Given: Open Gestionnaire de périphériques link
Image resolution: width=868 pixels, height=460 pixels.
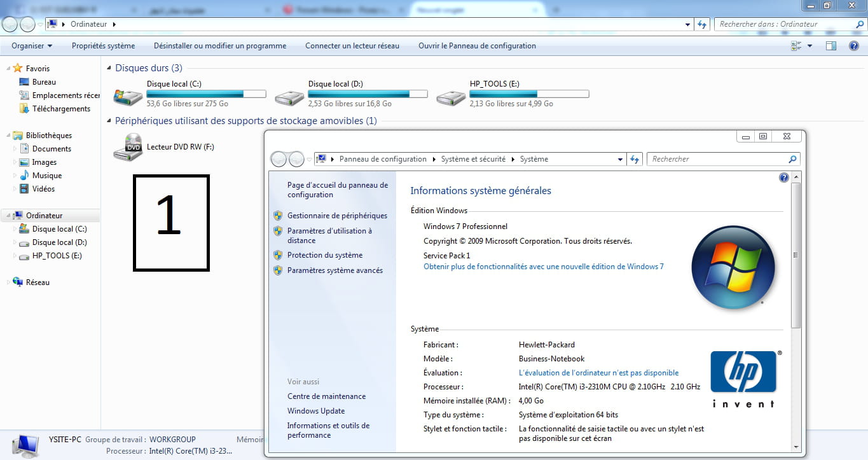Looking at the screenshot, I should click(x=337, y=216).
